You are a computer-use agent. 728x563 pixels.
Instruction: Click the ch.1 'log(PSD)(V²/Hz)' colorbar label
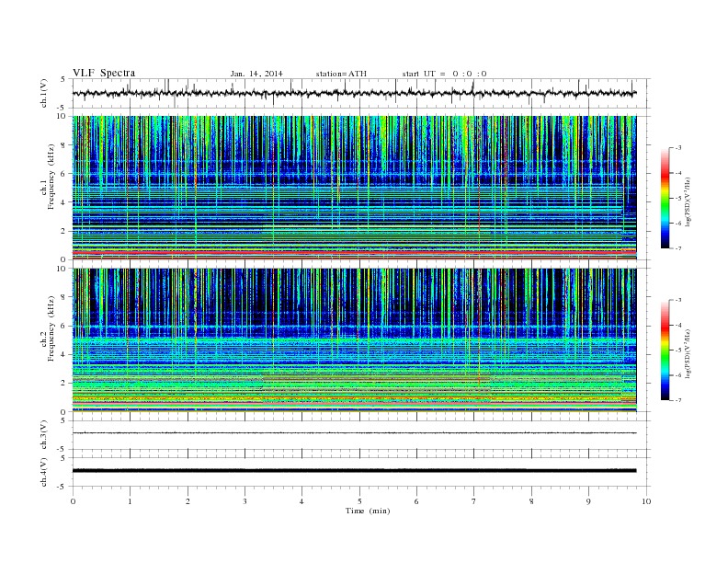point(688,202)
